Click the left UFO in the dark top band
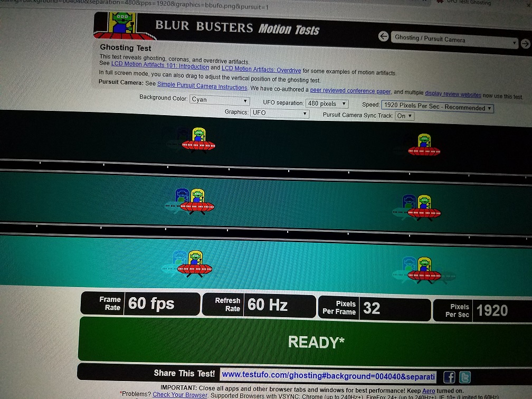This screenshot has height=399, width=532. click(198, 139)
